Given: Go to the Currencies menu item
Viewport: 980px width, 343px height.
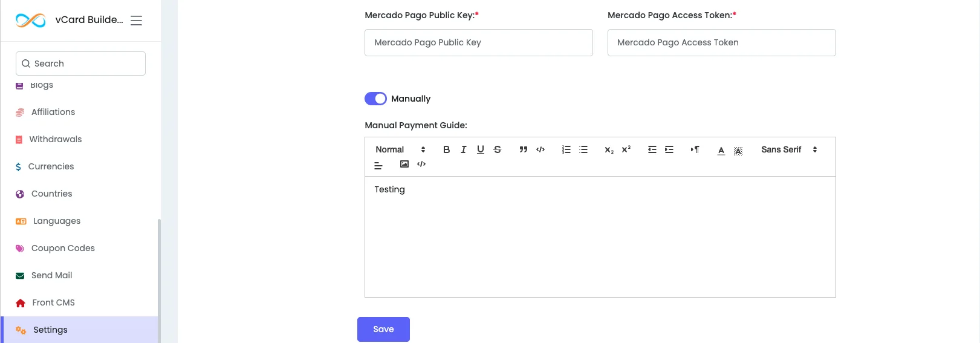Looking at the screenshot, I should [x=51, y=166].
